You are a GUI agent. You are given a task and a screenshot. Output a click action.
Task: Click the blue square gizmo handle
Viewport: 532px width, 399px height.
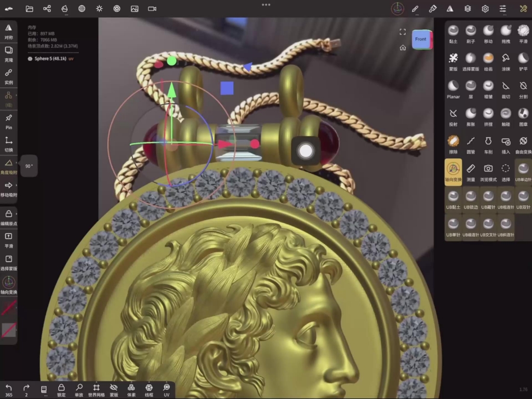pyautogui.click(x=227, y=88)
